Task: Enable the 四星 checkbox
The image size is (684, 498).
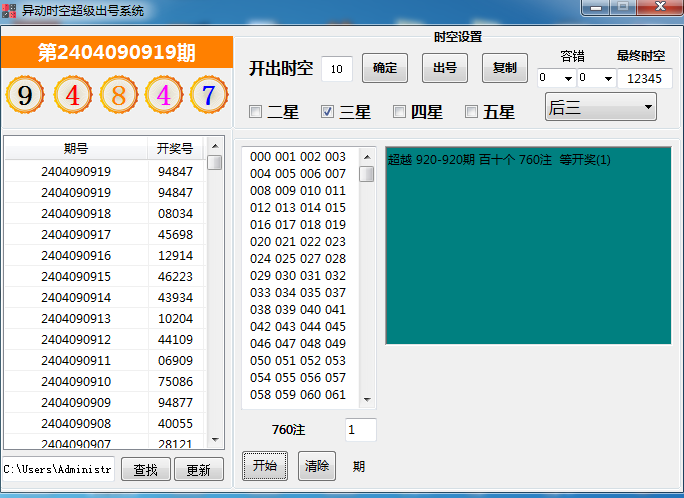Action: click(399, 112)
